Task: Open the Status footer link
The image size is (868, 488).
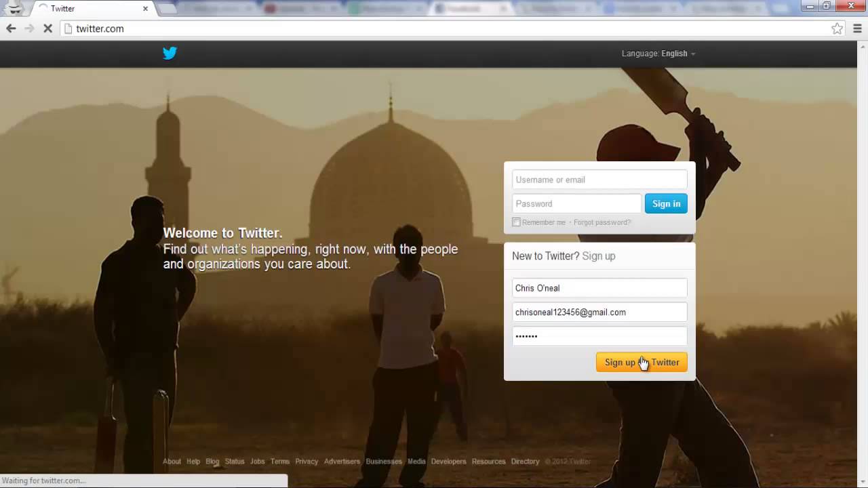Action: (x=235, y=462)
